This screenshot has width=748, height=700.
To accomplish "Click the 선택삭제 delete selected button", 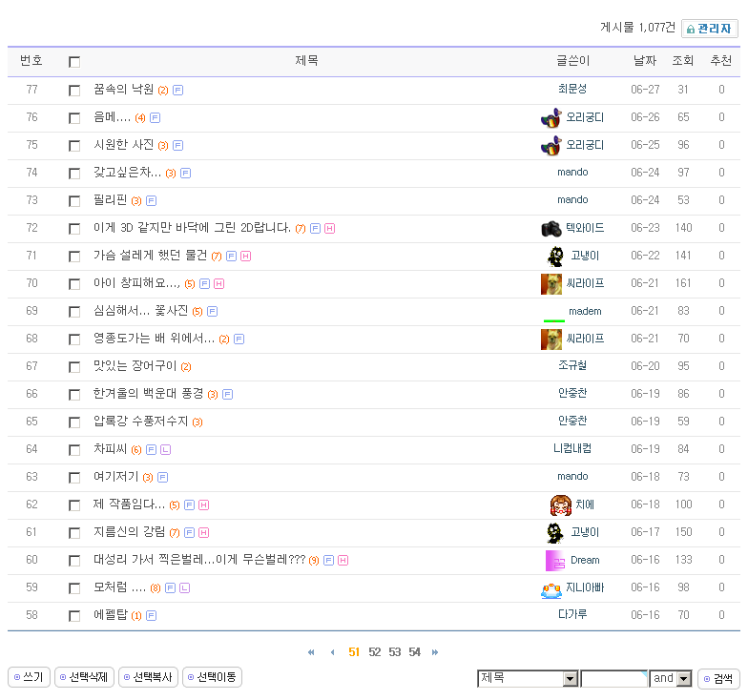I will [x=84, y=677].
